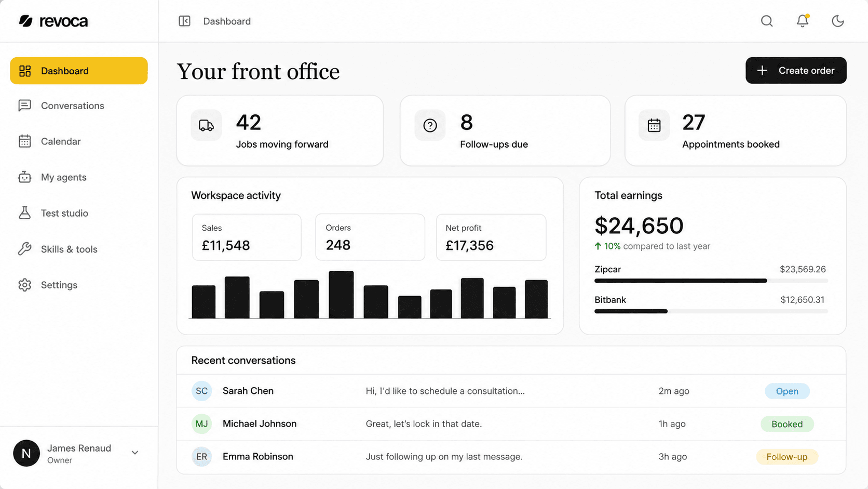
Task: Open the search icon
Action: tap(767, 21)
